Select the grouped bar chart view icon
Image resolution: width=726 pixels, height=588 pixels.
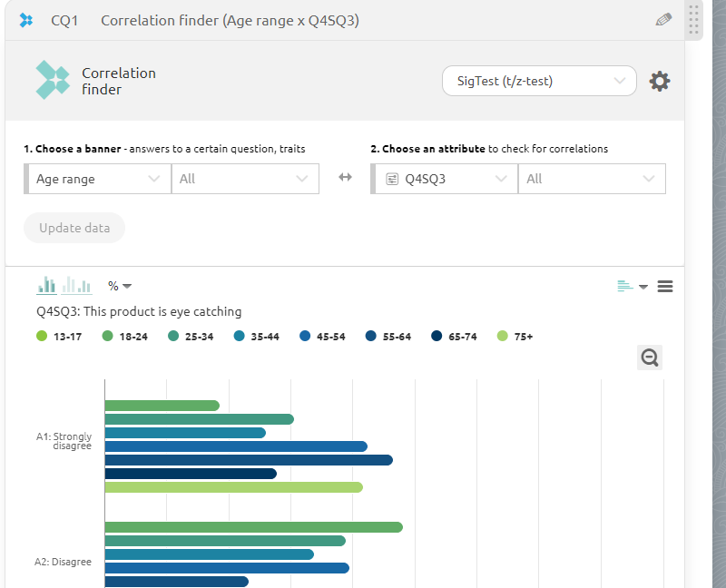point(46,286)
